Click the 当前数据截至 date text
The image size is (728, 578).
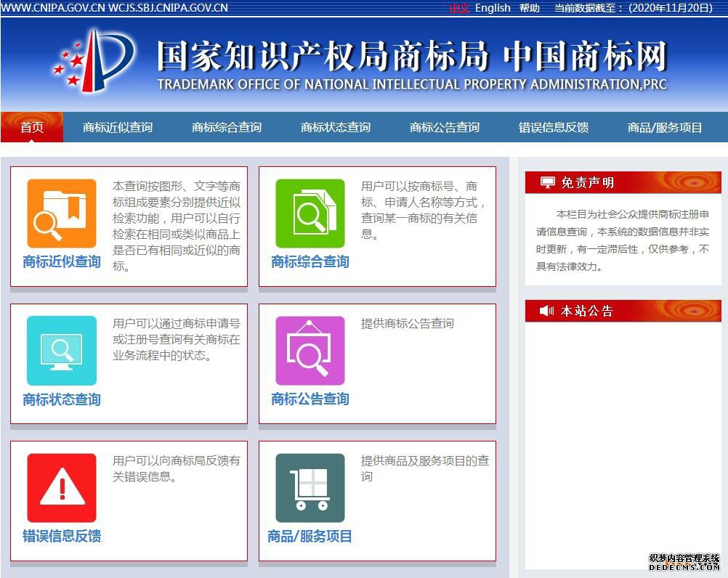[634, 8]
